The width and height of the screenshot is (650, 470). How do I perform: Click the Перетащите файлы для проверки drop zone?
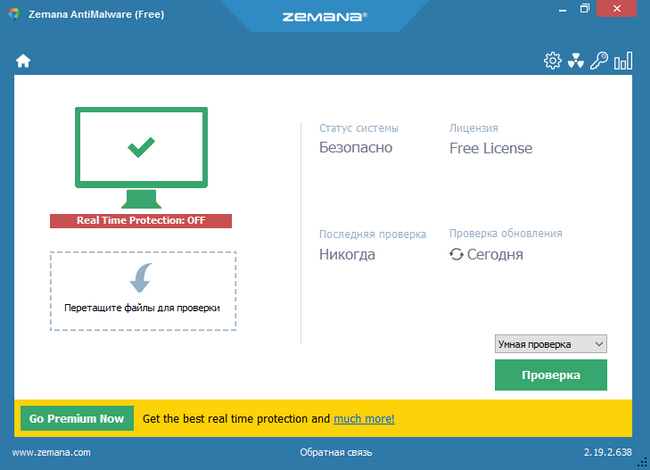pos(143,291)
